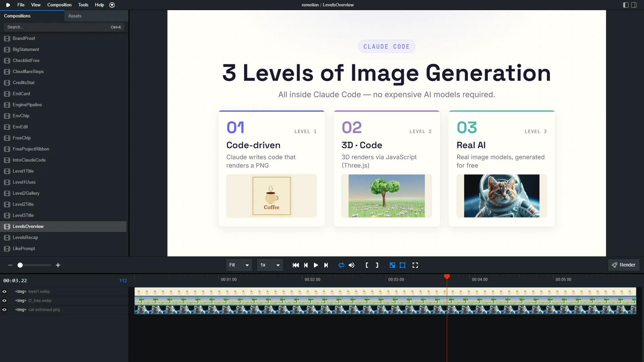The width and height of the screenshot is (644, 362).
Task: Click the 00:03.22 timecode display
Action: point(15,281)
